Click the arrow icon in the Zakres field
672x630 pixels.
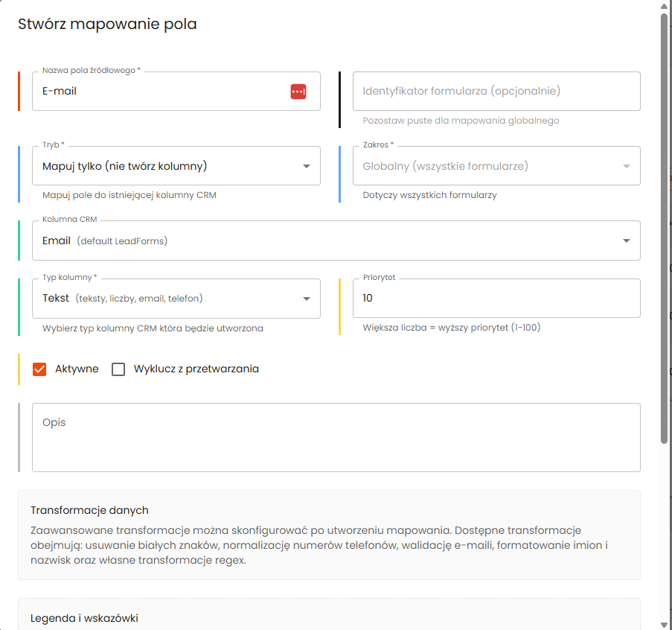pyautogui.click(x=627, y=166)
